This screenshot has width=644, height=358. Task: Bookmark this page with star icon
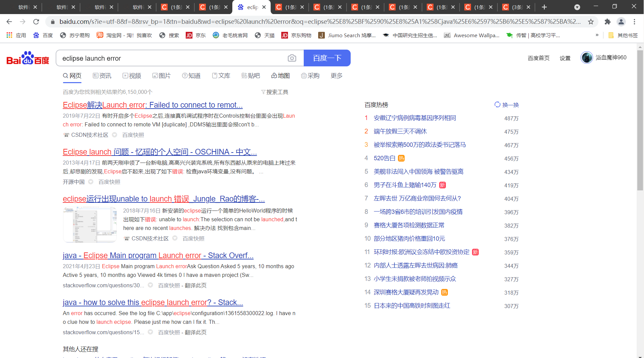(591, 22)
